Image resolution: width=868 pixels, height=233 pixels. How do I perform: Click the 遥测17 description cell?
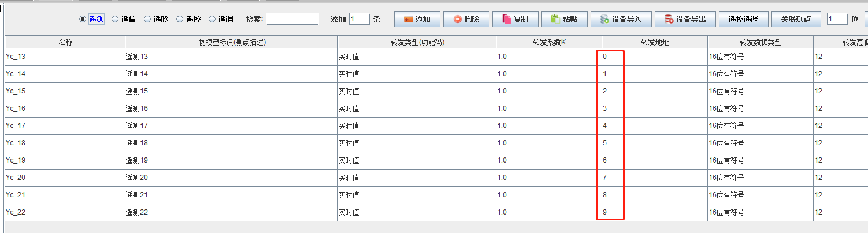(x=231, y=126)
